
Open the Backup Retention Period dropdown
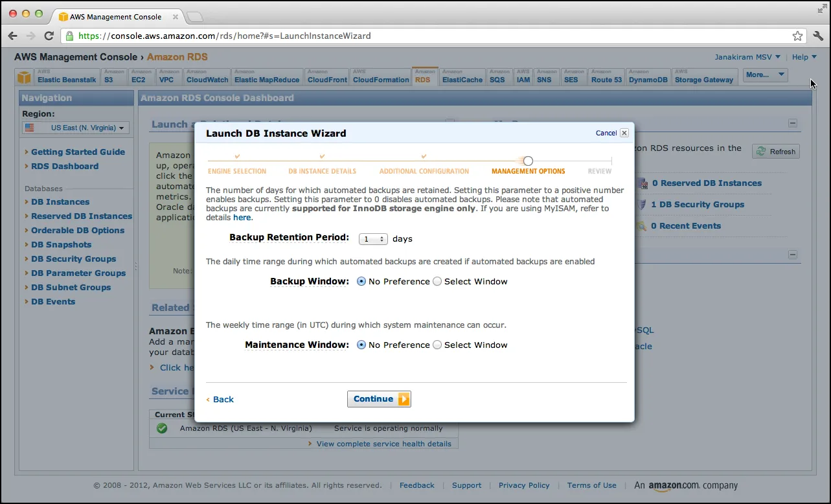(x=373, y=239)
